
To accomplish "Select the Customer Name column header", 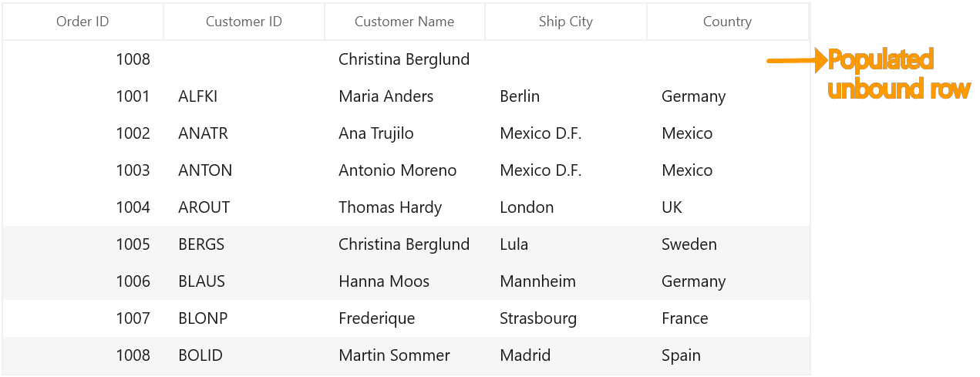I will click(404, 22).
